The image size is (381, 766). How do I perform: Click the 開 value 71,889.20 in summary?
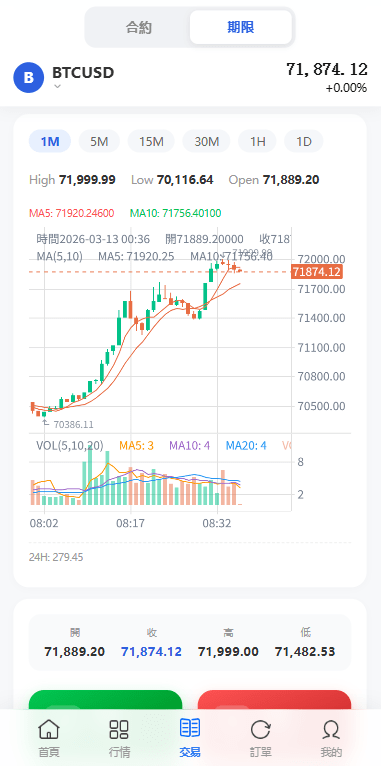point(75,652)
